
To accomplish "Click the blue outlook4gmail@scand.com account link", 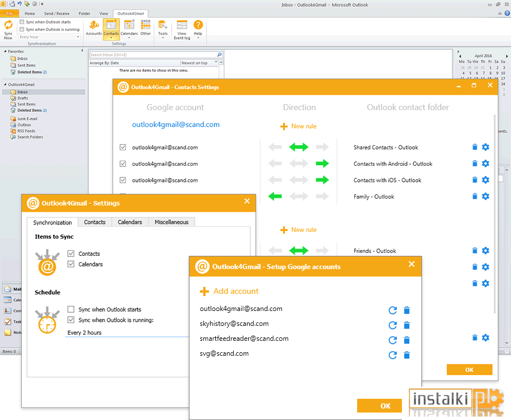I will click(x=176, y=125).
